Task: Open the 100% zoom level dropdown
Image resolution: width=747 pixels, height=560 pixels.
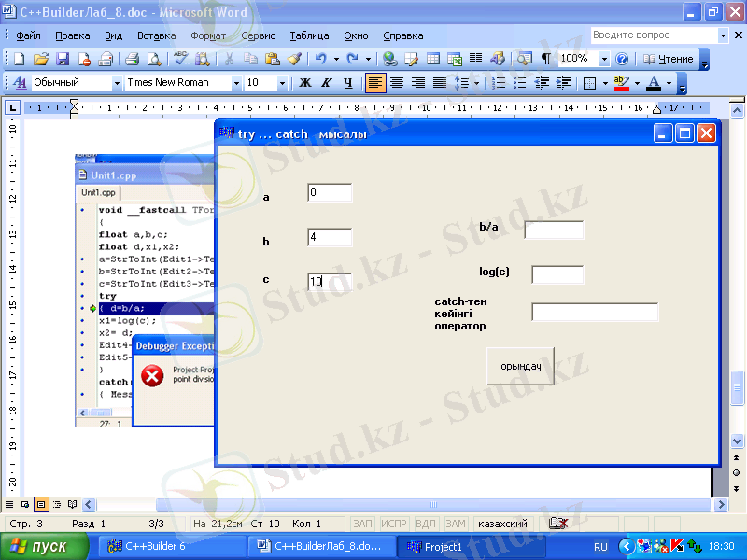Action: point(604,59)
